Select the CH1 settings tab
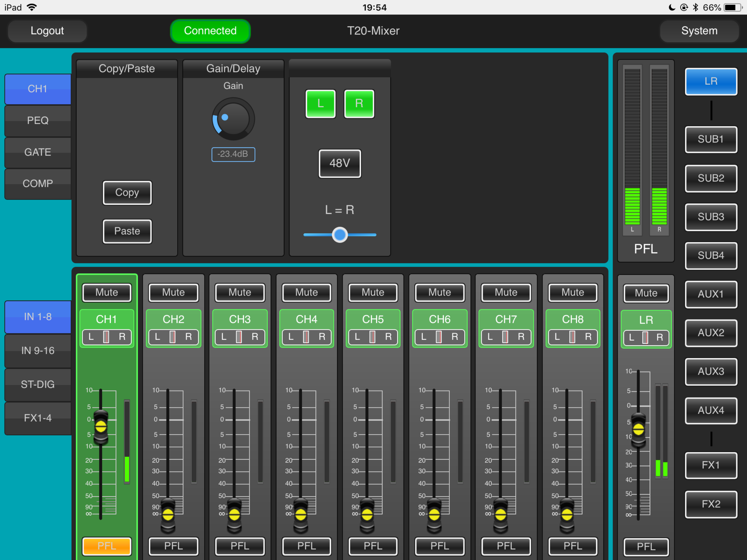Screen dimensions: 747x560 coord(38,89)
